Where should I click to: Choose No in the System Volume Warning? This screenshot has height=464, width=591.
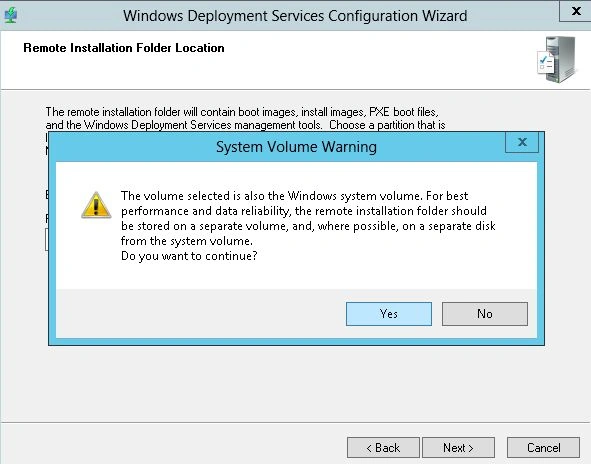click(485, 314)
